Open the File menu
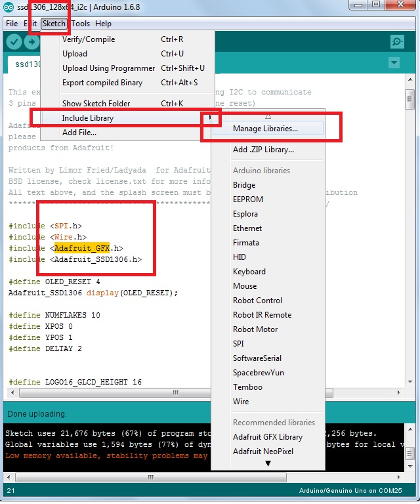 pyautogui.click(x=12, y=24)
